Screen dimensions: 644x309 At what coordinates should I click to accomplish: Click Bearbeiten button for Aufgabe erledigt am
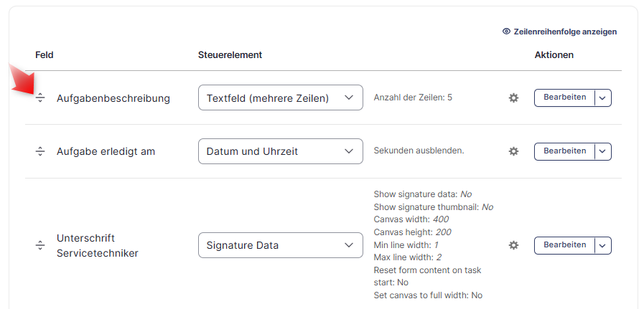point(564,151)
